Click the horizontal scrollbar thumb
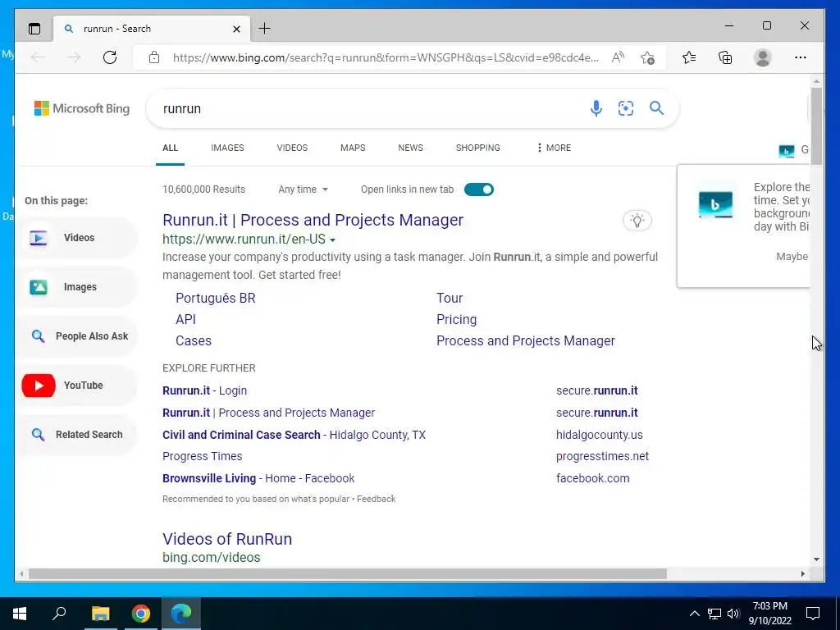 click(x=347, y=573)
